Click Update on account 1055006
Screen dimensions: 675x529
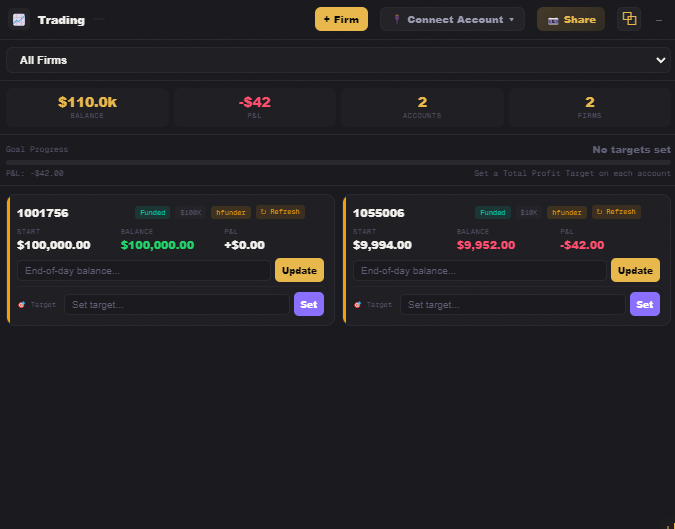[635, 270]
